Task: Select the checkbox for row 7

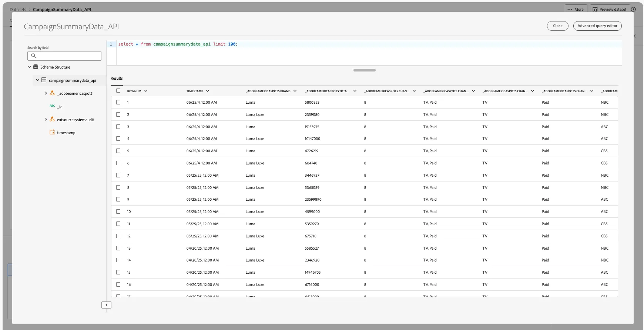Action: (118, 175)
